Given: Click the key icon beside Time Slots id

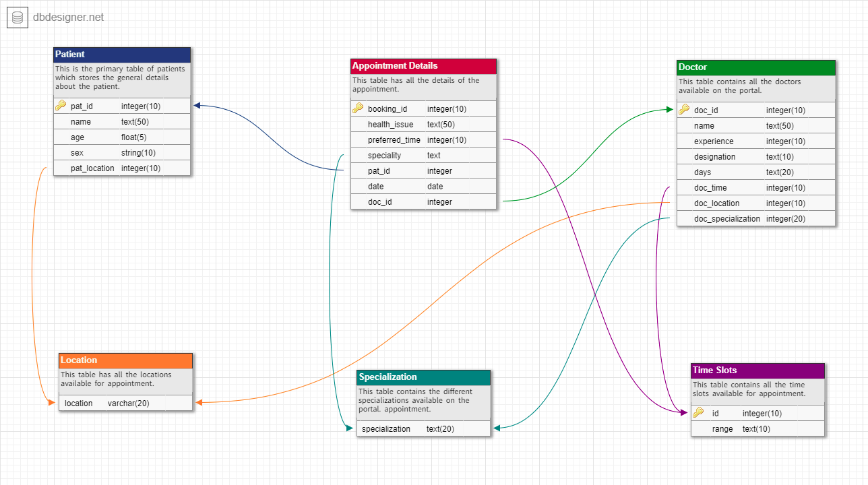Looking at the screenshot, I should point(698,413).
